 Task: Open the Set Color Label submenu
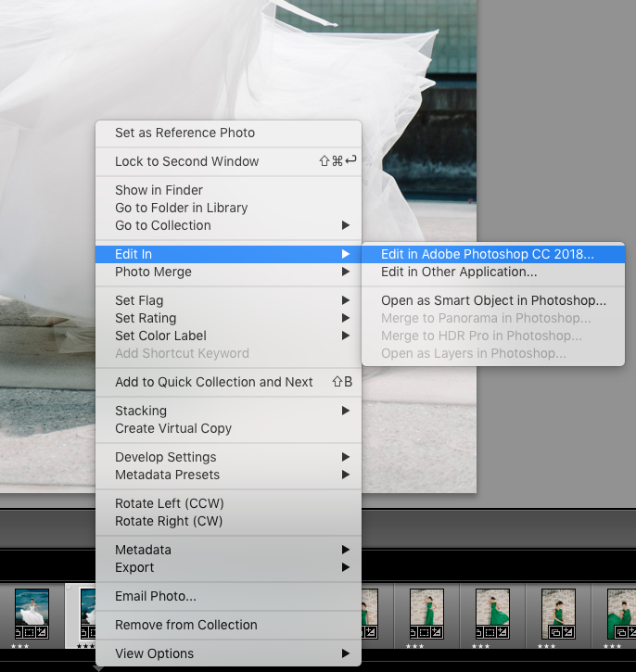[228, 336]
